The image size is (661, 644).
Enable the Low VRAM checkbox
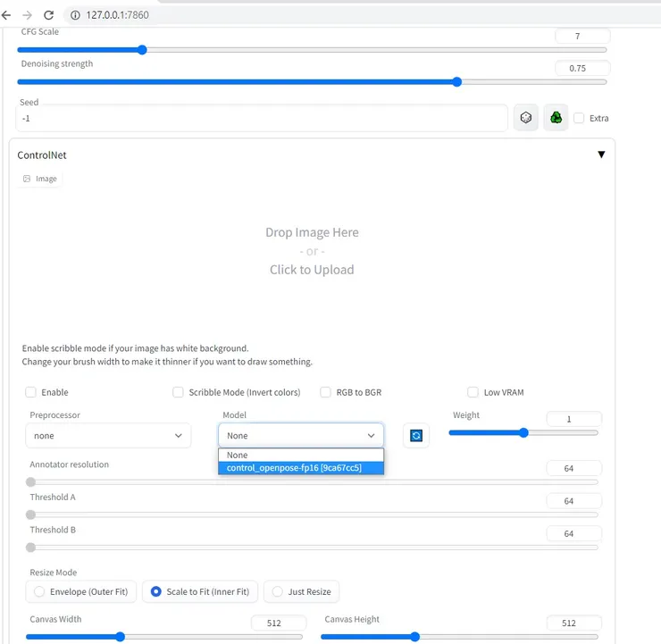tap(473, 392)
